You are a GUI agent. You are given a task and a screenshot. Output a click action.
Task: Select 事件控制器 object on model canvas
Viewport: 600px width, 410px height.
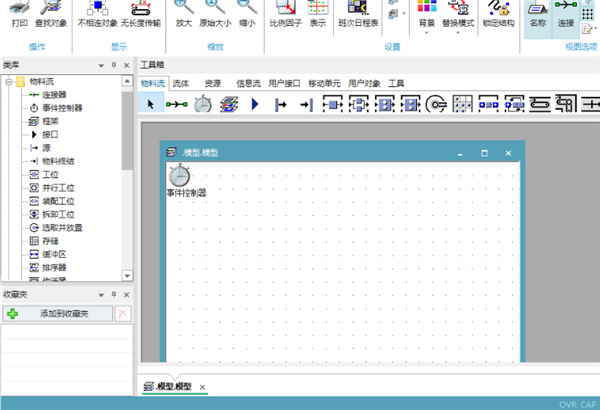pyautogui.click(x=179, y=175)
